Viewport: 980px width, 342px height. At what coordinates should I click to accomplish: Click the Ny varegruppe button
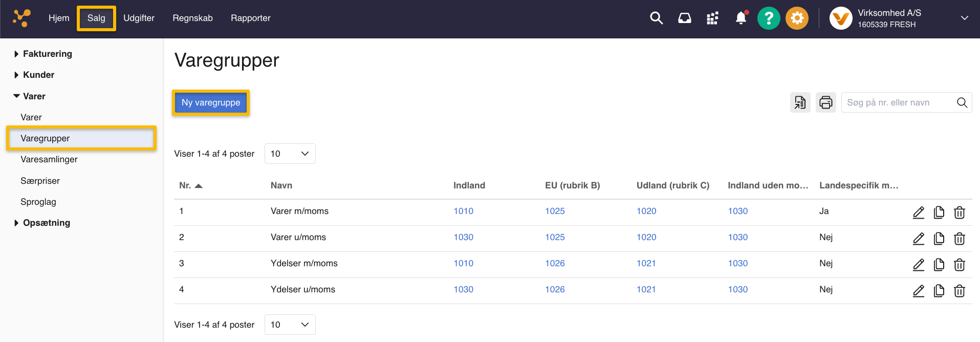coord(211,102)
